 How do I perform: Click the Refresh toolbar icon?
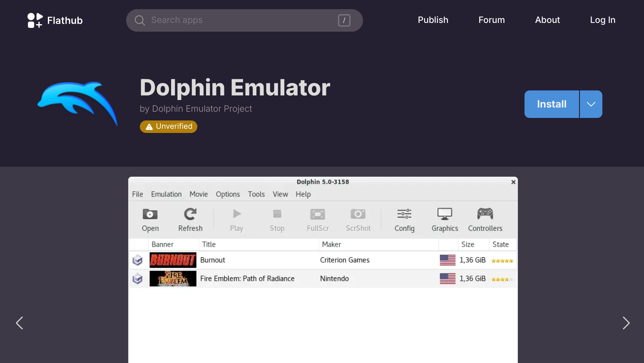point(190,214)
